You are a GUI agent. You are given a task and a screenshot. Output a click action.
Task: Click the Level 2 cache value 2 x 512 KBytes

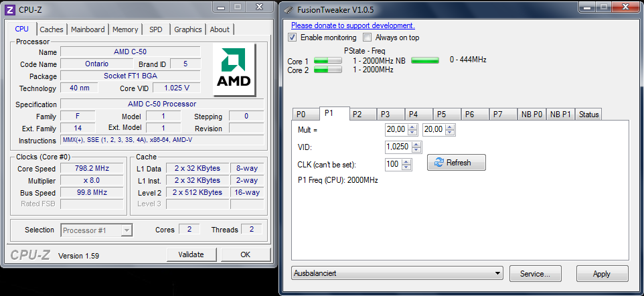coord(197,192)
